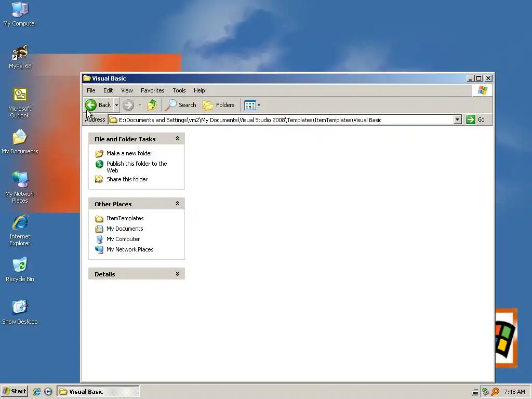Open the Views icon menu
The height and width of the screenshot is (399, 532).
click(x=252, y=105)
